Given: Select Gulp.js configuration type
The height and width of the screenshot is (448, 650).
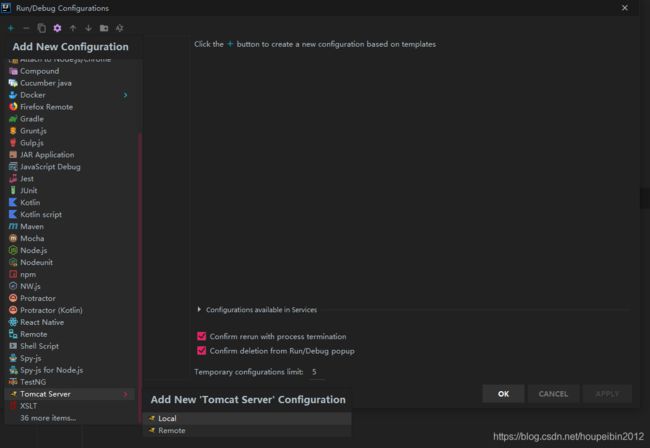Looking at the screenshot, I should (32, 143).
